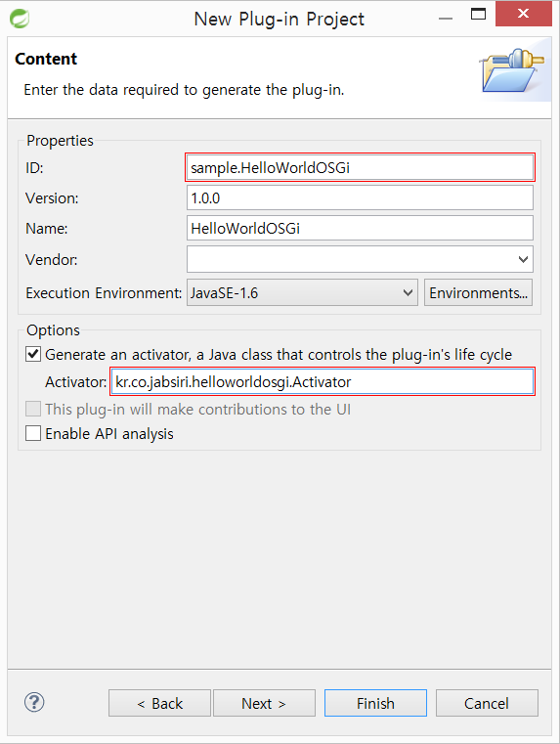The image size is (560, 744).
Task: Go to previous page with Back
Action: (159, 703)
